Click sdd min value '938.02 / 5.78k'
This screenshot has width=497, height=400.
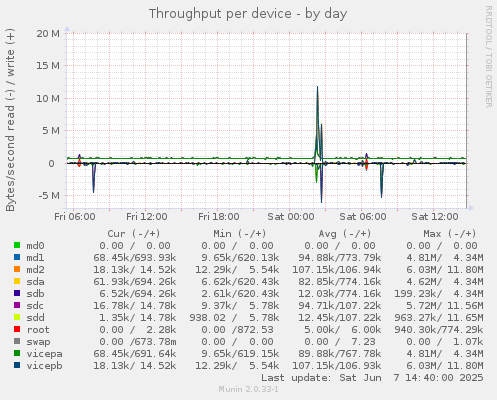(x=234, y=318)
